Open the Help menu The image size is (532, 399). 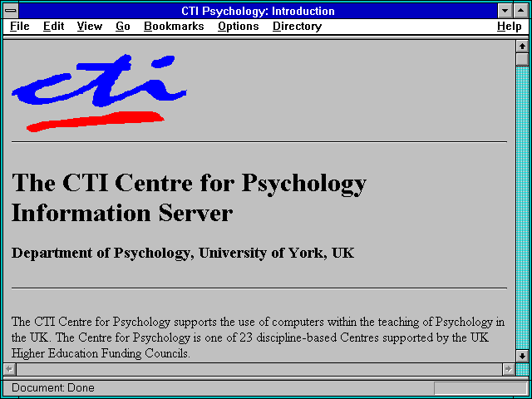[510, 27]
